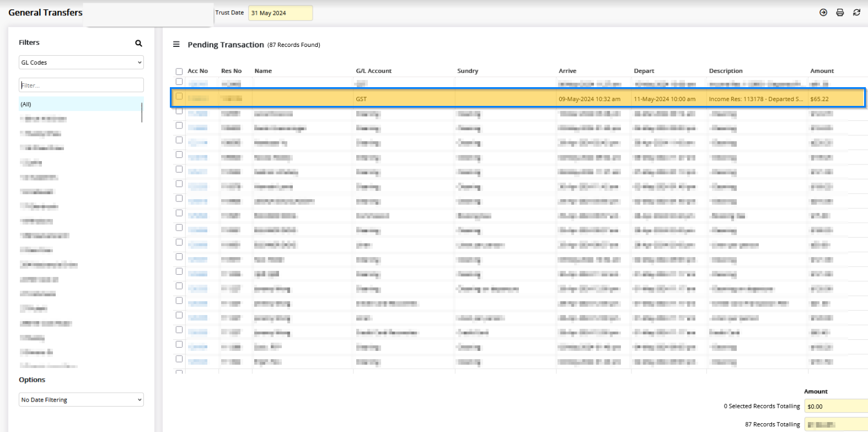Click the circled arrow icon in top-right
The height and width of the screenshot is (432, 868).
(x=823, y=12)
